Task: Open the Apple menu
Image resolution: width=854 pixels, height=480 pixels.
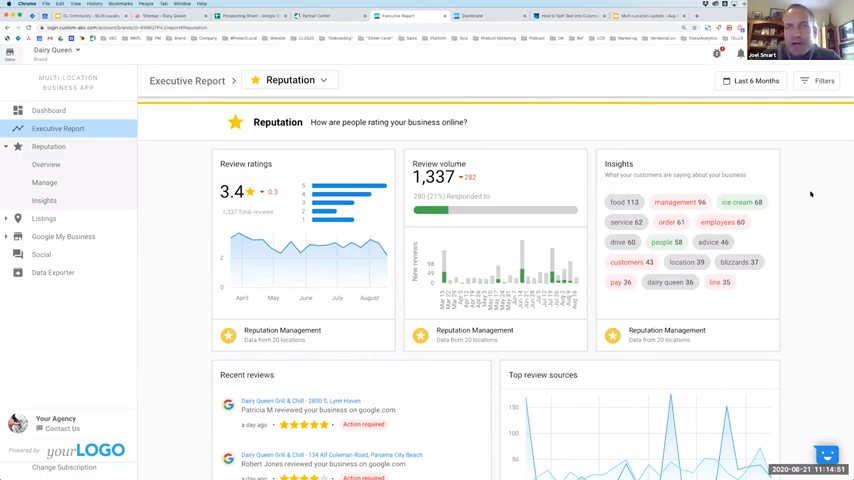Action: coord(9,3)
